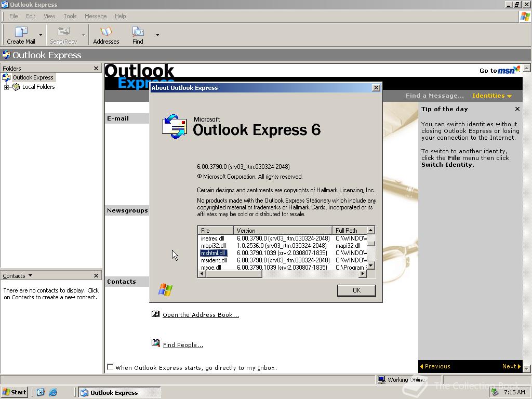Click the Address Book icon
532x399 pixels.
click(155, 314)
